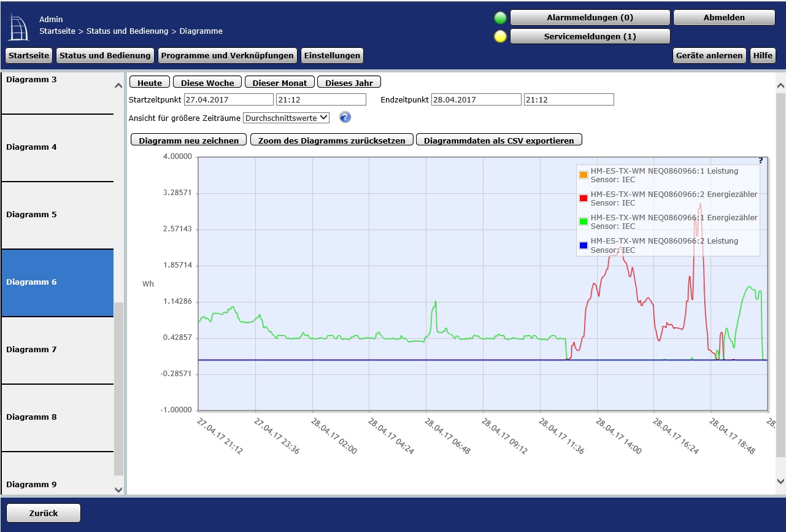Open the Hilfe button
Viewport: 786px width, 532px height.
763,55
